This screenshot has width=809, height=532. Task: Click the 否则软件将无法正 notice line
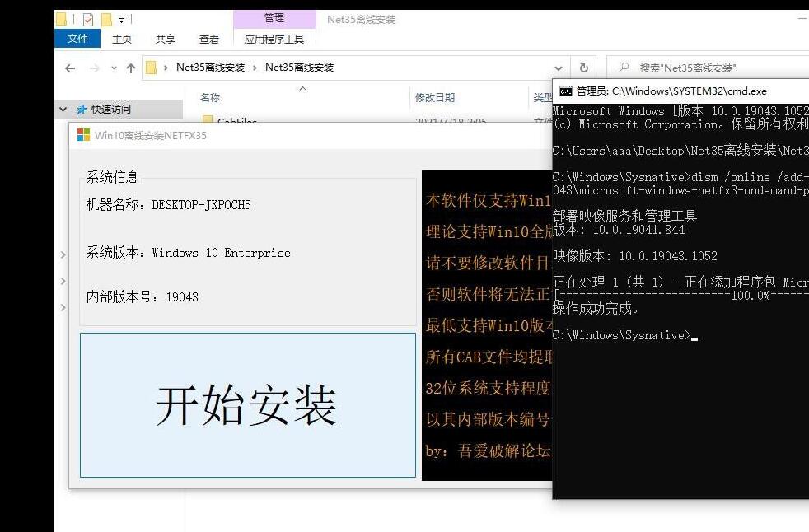point(489,294)
